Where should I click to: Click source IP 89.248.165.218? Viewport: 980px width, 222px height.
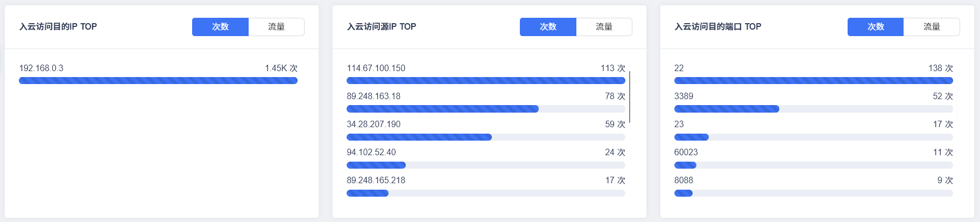pos(376,181)
